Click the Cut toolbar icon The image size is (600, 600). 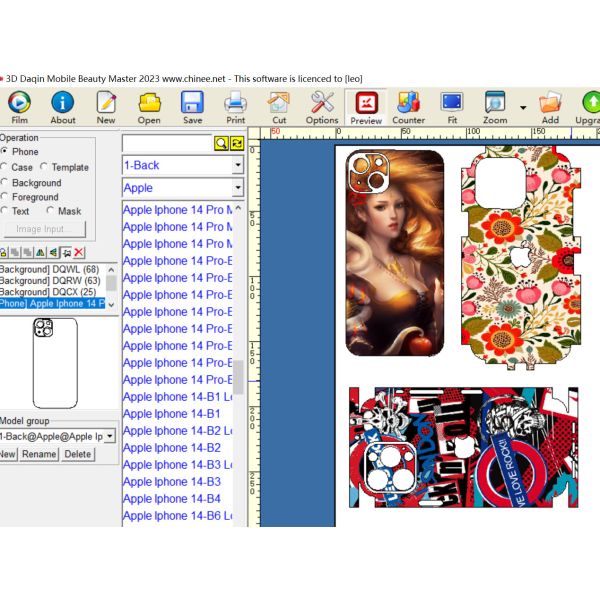point(279,106)
